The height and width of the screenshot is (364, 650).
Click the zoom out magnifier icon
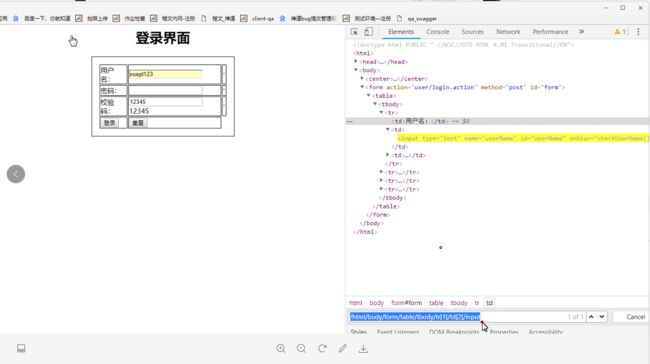(x=301, y=349)
